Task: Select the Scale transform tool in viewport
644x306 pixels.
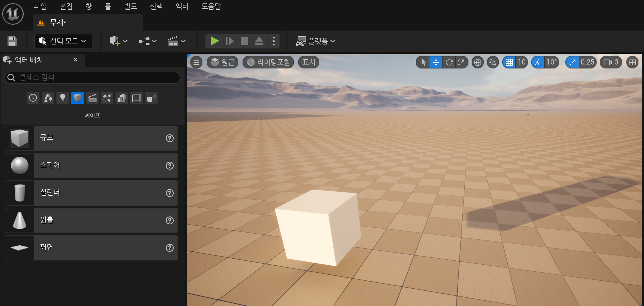Action: coord(461,62)
